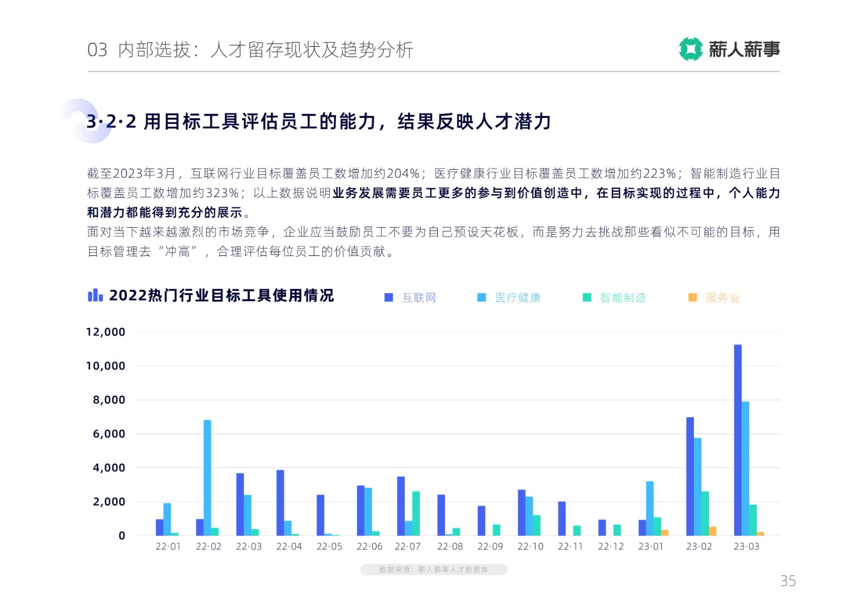Click the 22·01 x-axis label
The width and height of the screenshot is (868, 616).
click(168, 547)
